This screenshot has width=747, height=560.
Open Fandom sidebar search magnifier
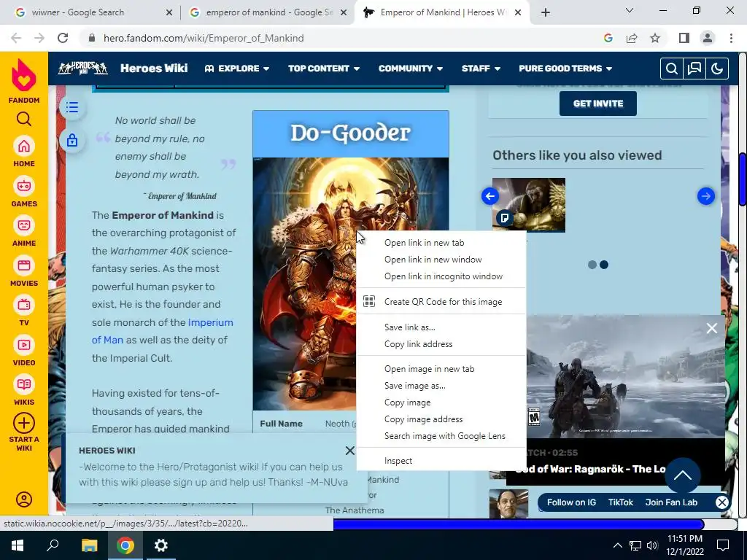click(24, 119)
